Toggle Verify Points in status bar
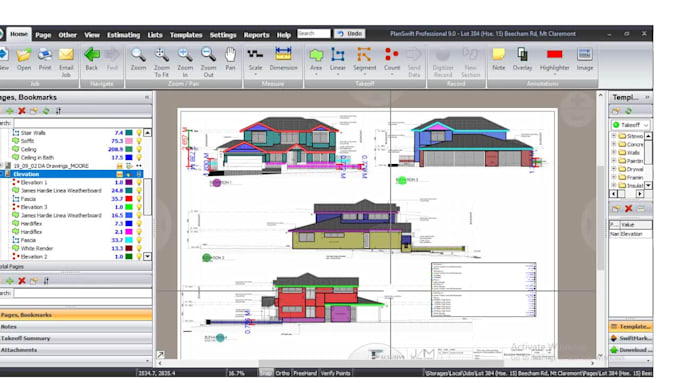Screen dimensions: 680x383 [x=335, y=373]
